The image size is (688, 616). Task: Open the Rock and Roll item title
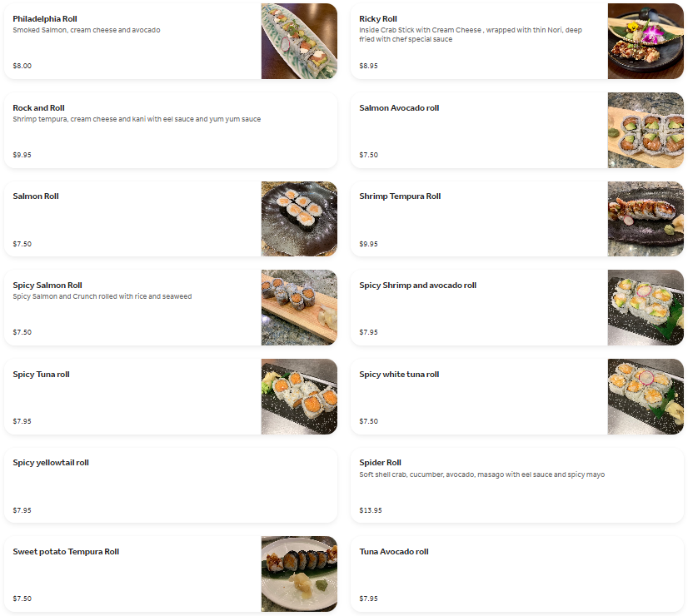click(38, 108)
